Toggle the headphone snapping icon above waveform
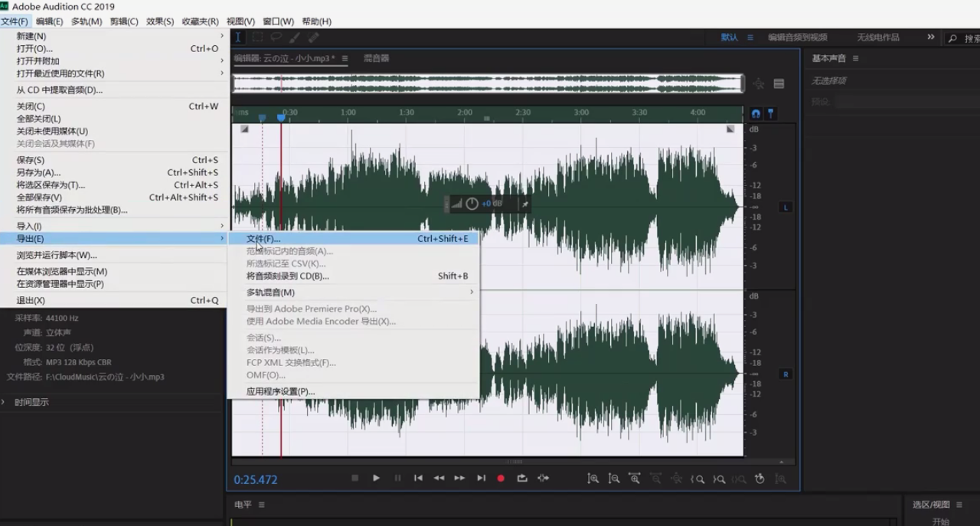This screenshot has height=526, width=980. pyautogui.click(x=756, y=113)
